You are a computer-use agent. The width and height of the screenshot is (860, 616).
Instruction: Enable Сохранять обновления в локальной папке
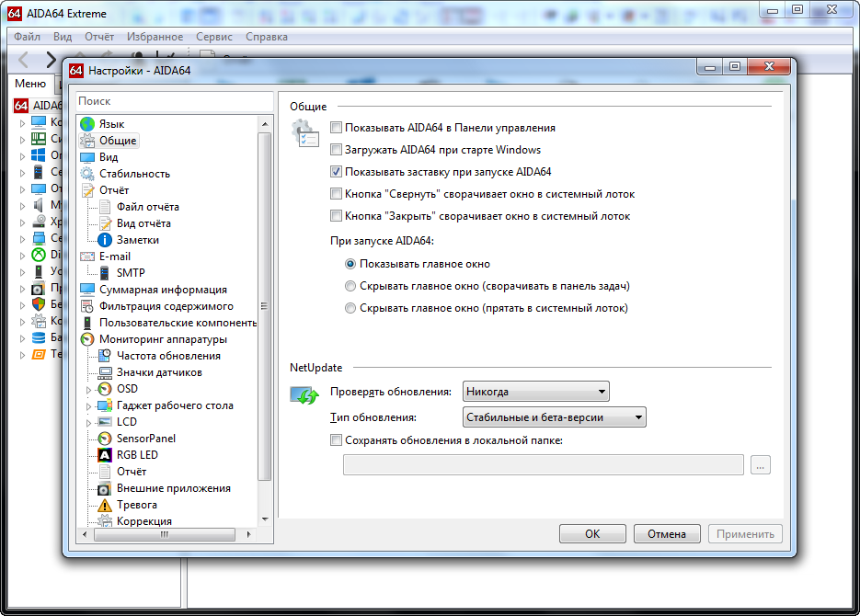(337, 440)
